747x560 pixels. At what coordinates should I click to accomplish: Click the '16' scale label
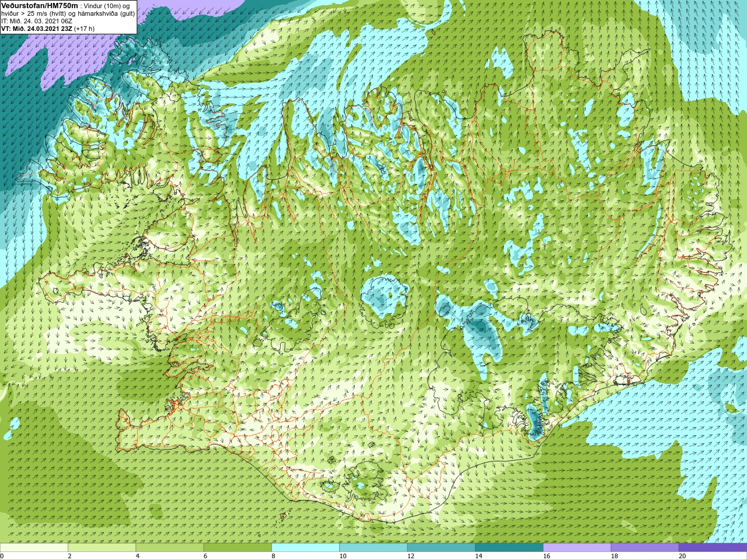546,556
